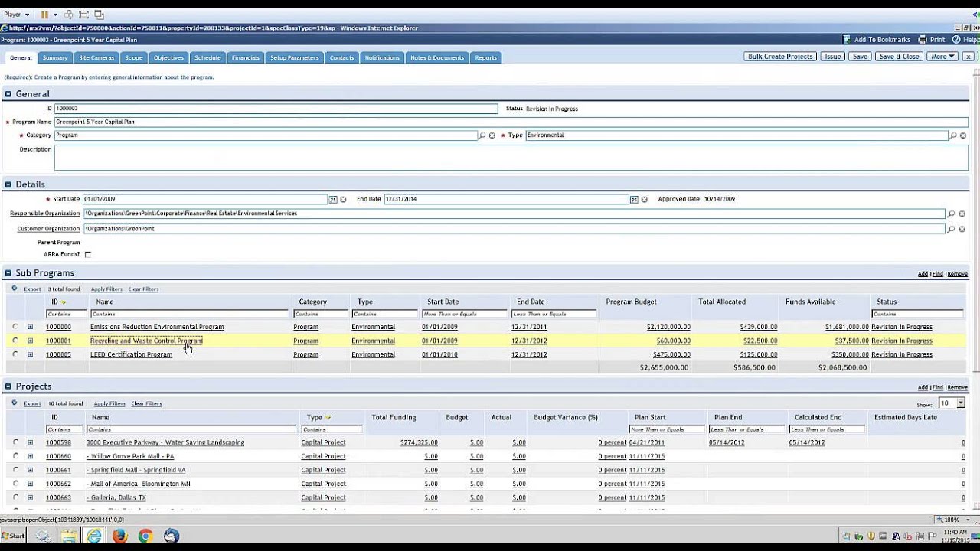This screenshot has height=551, width=980.
Task: Clear the Start Date value icon
Action: click(343, 199)
